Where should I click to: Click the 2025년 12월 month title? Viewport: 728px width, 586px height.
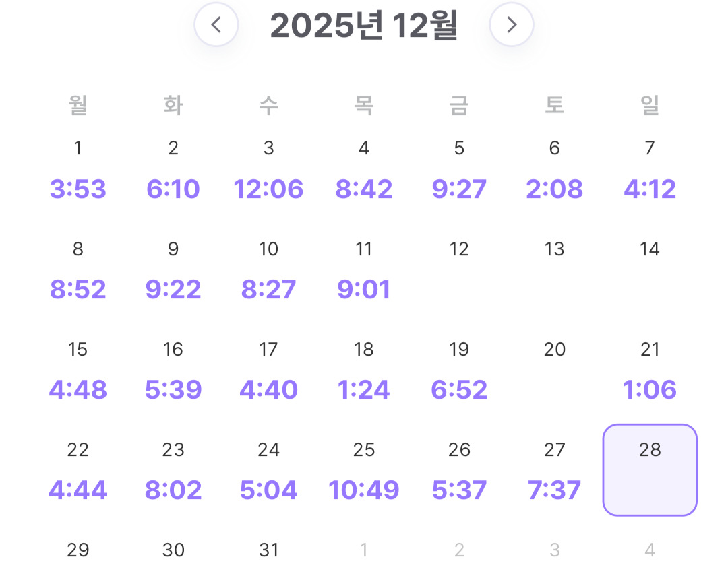point(364,26)
